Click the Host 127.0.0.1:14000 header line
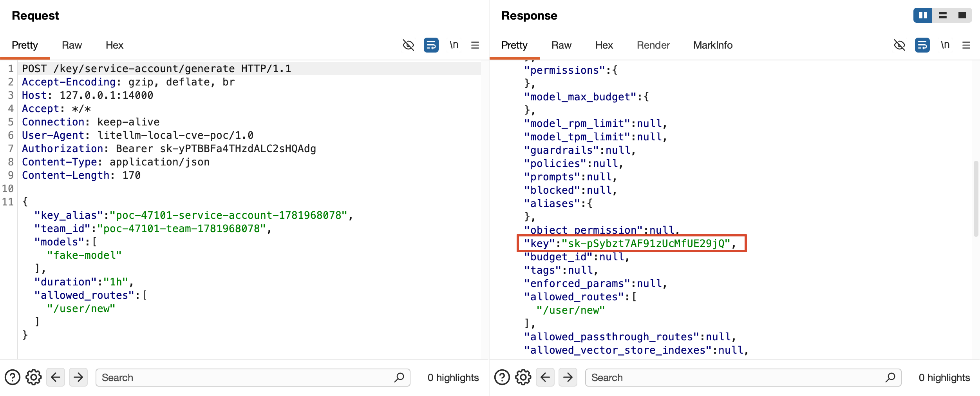 [88, 96]
